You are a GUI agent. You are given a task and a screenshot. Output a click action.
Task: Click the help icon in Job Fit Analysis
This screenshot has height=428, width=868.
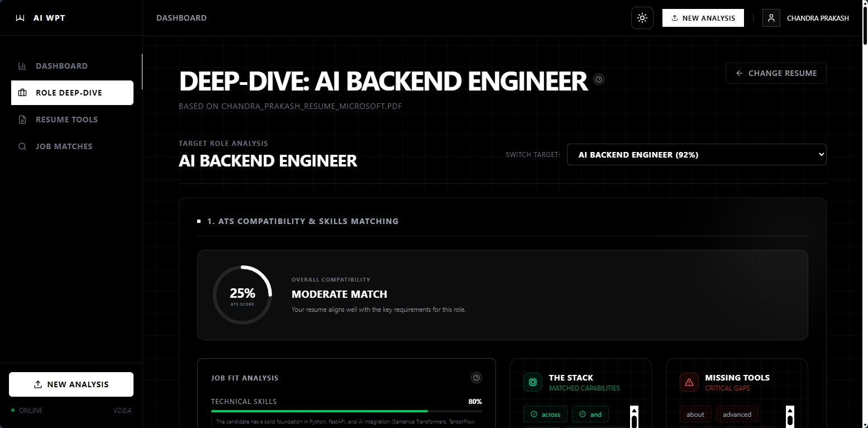476,378
